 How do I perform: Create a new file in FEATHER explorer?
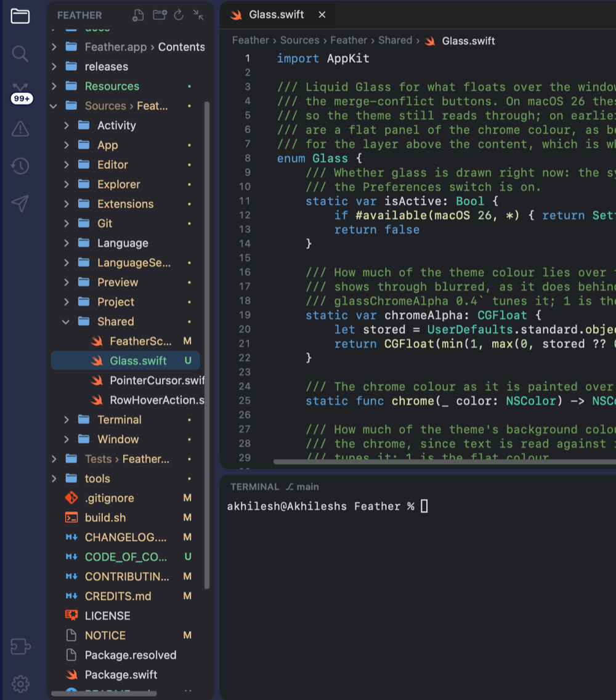point(138,15)
